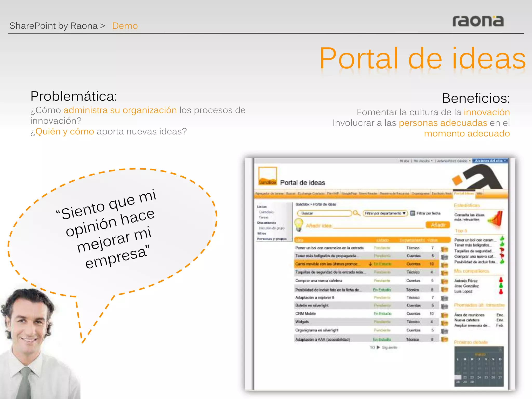
Task: Click grey box icon in Boletín en silverlight row
Action: [444, 306]
